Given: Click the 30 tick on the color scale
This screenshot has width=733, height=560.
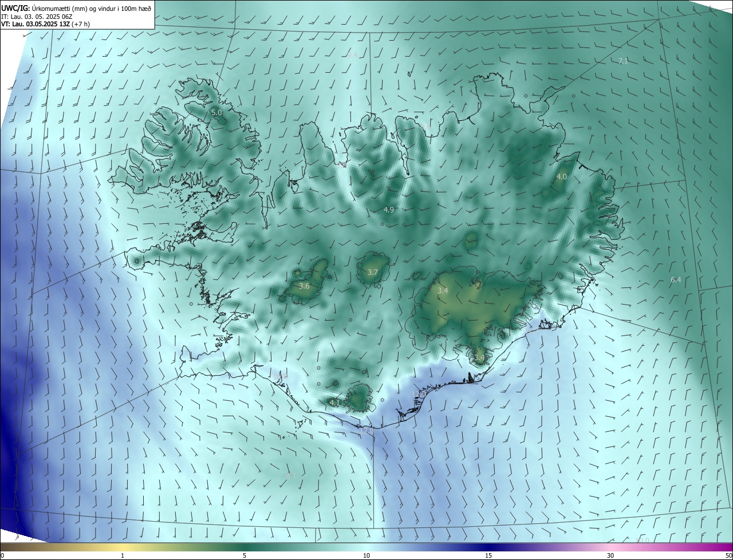Looking at the screenshot, I should point(610,555).
